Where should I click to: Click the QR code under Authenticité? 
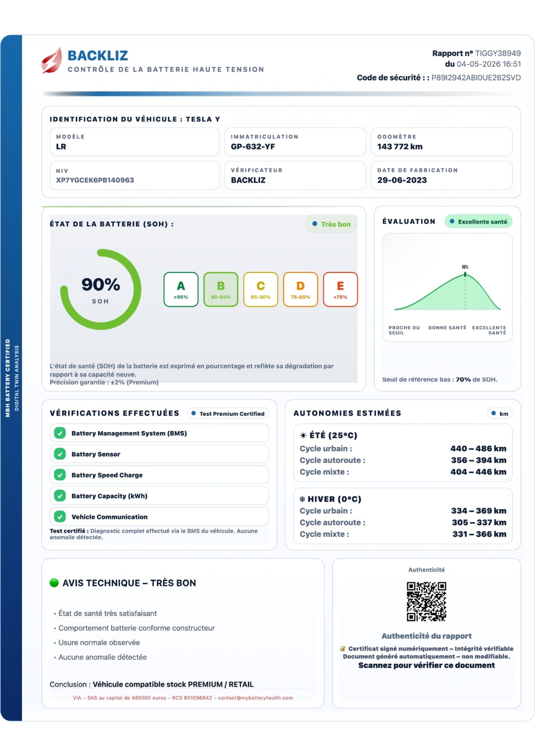[427, 601]
